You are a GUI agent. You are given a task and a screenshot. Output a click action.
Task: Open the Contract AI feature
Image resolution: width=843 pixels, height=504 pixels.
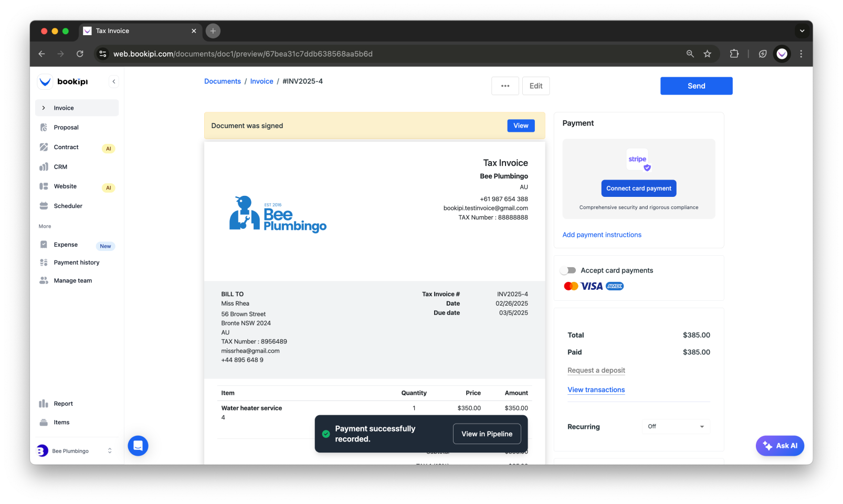pyautogui.click(x=66, y=147)
